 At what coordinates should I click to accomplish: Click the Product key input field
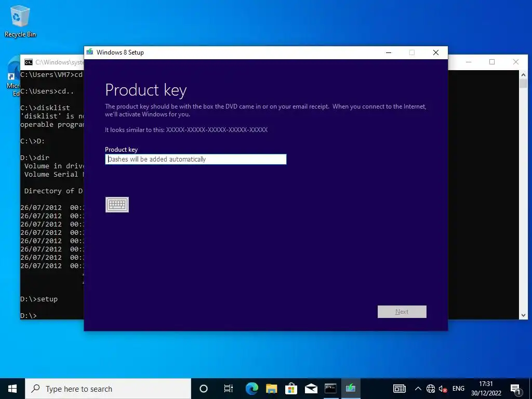pyautogui.click(x=196, y=159)
